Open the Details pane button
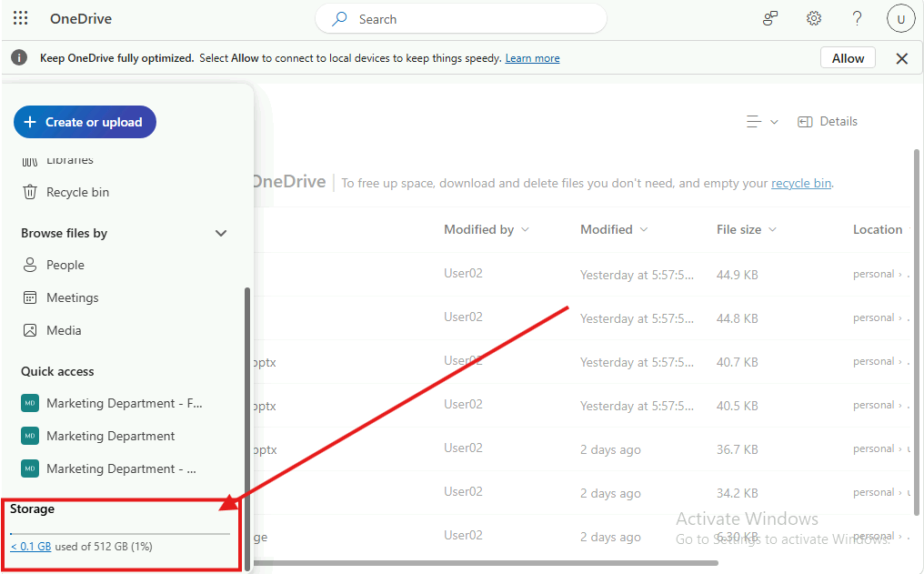The width and height of the screenshot is (924, 574). (x=828, y=121)
